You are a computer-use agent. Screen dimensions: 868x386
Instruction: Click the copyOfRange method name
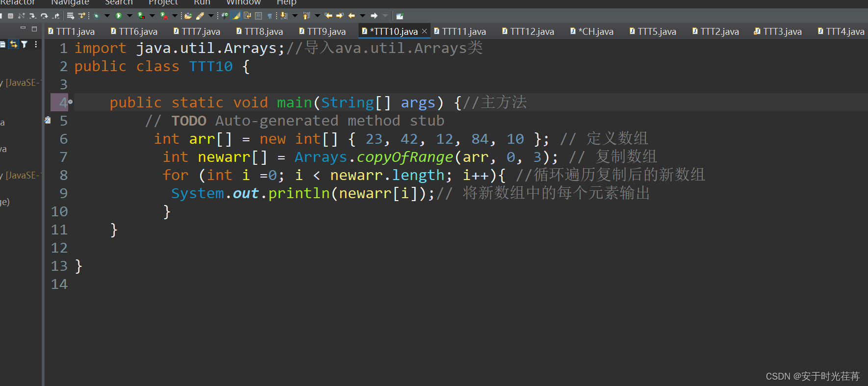tap(405, 157)
